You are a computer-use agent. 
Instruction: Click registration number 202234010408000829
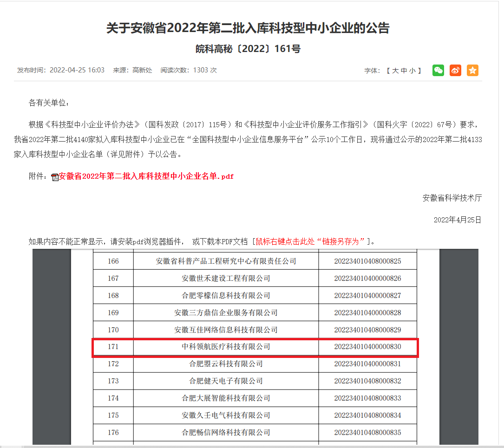(367, 330)
